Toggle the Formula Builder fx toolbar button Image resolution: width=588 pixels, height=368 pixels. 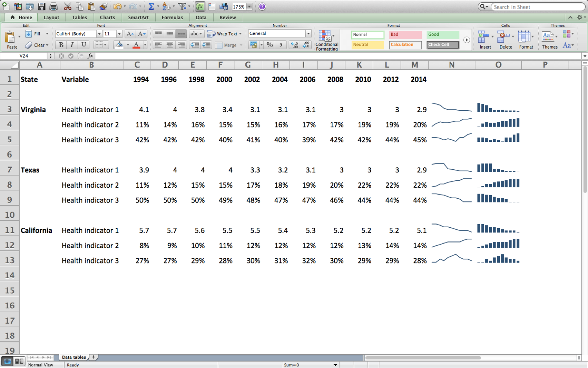click(x=200, y=6)
